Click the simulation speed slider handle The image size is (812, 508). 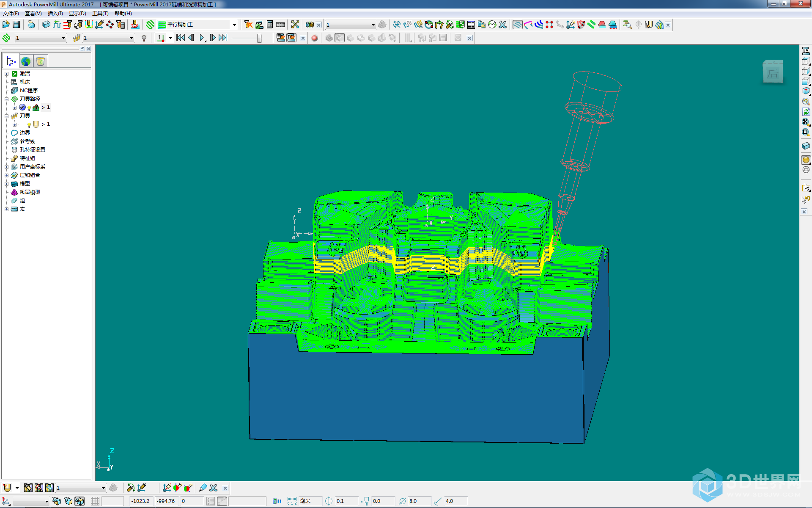pyautogui.click(x=259, y=38)
